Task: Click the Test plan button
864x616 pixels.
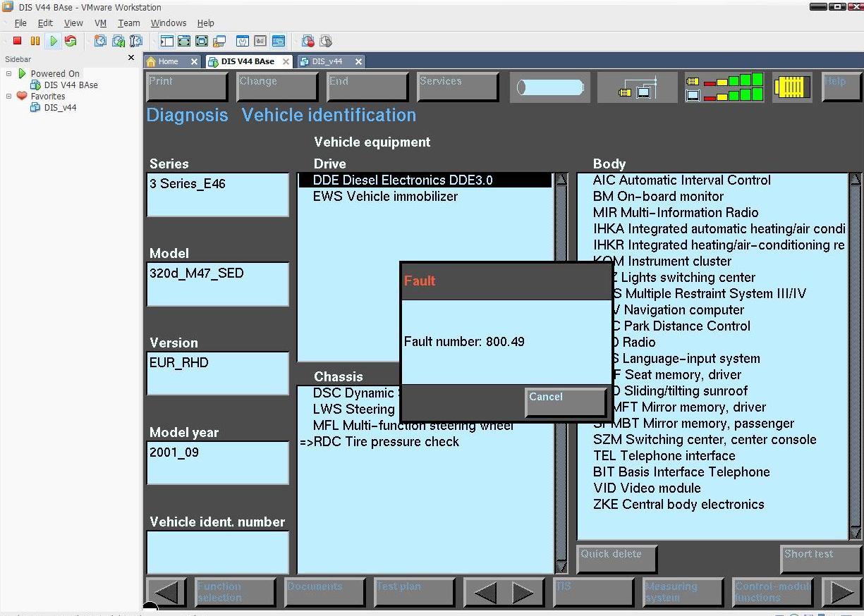Action: click(415, 592)
